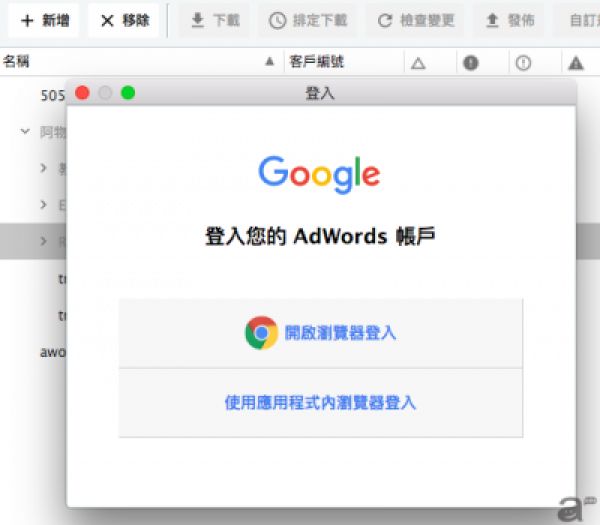Click the 移除 (Remove) toolbar button
This screenshot has height=525, width=600.
pos(124,20)
